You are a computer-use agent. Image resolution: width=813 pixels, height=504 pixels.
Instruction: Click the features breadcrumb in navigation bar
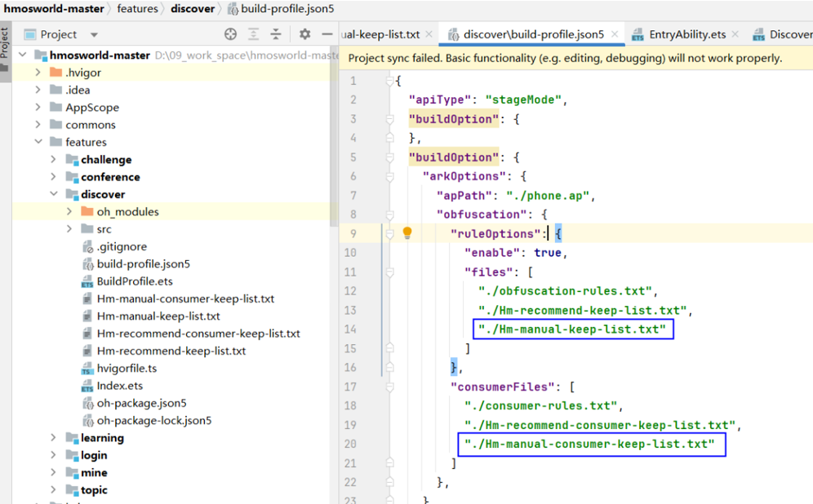[x=137, y=9]
